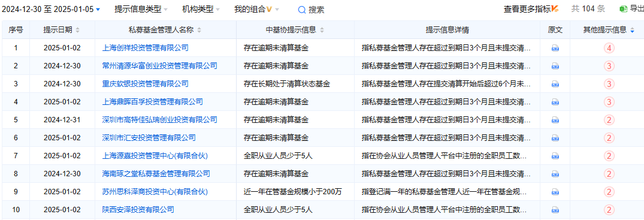Select 近一年在管基金规模小于200万 cell
644x220 pixels.
click(293, 192)
